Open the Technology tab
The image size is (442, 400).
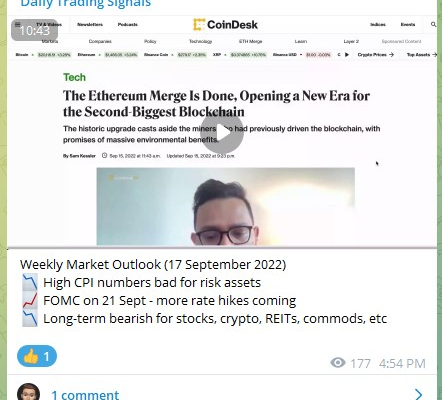point(200,41)
